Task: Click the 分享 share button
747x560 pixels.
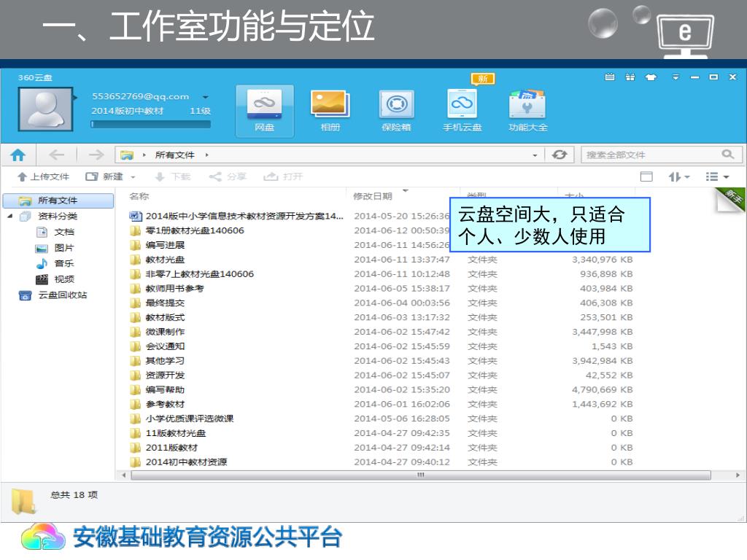Action: pyautogui.click(x=228, y=176)
